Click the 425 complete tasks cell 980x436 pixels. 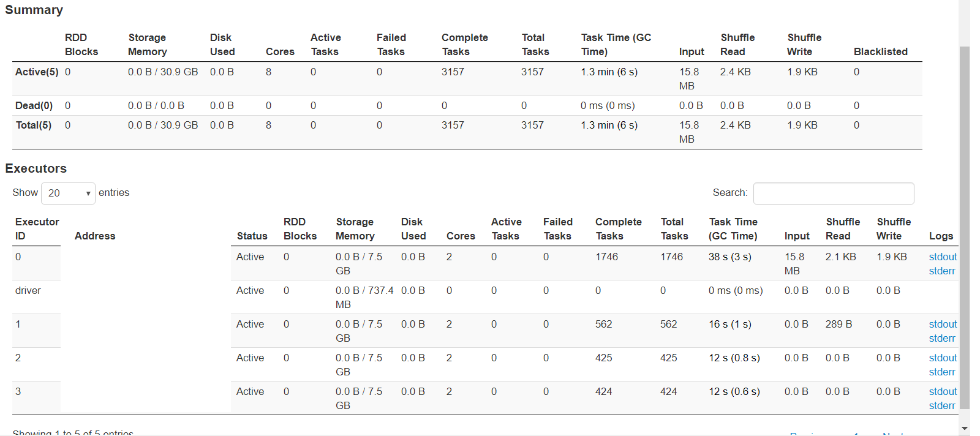pos(603,358)
